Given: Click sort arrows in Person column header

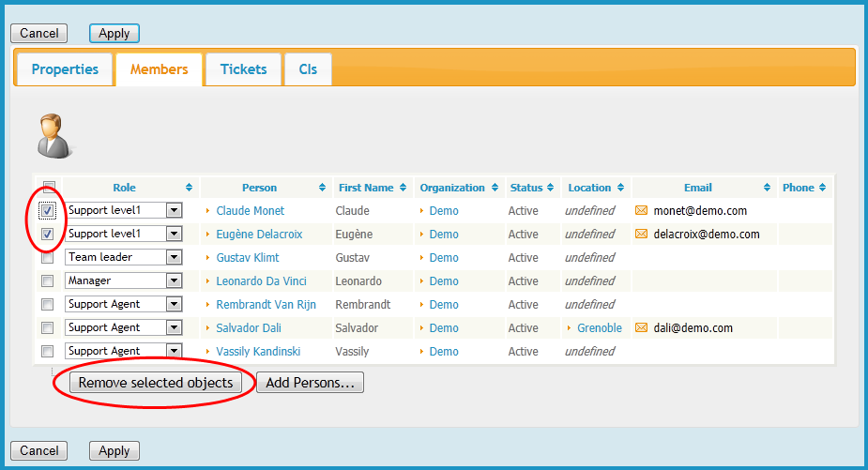Looking at the screenshot, I should [323, 188].
